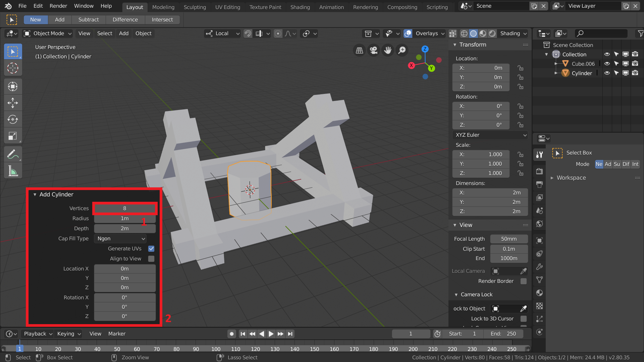
Task: Open the viewport Add menu
Action: (124, 34)
